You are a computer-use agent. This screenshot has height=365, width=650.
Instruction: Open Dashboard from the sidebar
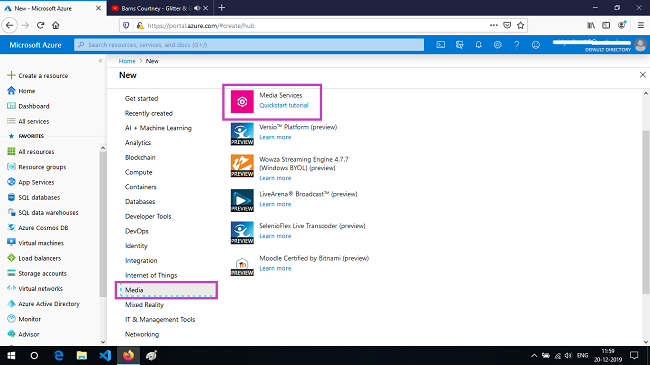(x=29, y=106)
